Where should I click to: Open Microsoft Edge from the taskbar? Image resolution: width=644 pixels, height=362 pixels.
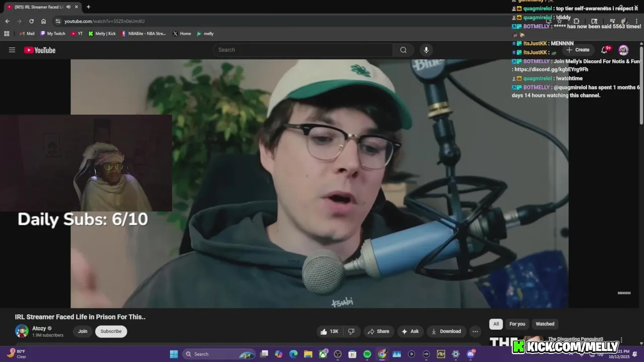(293, 354)
